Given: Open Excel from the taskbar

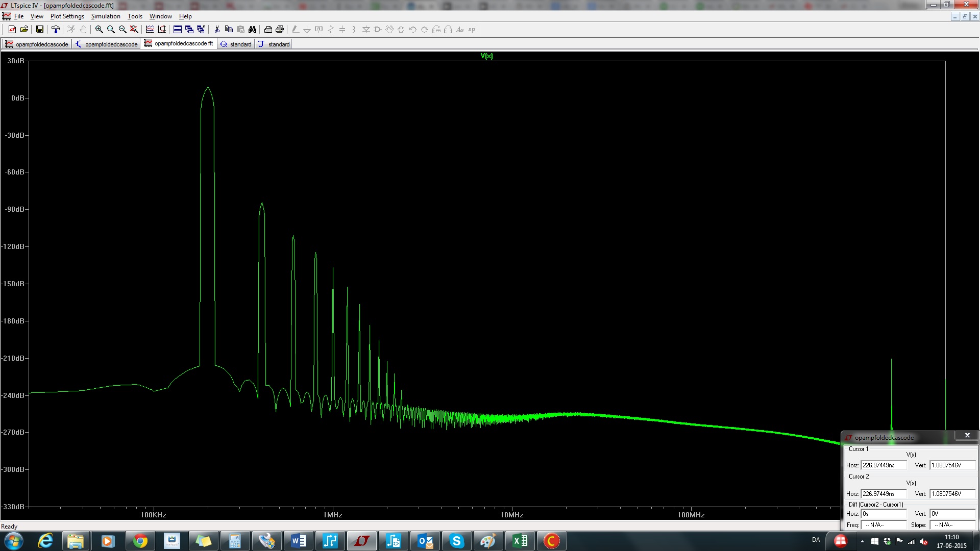Looking at the screenshot, I should [520, 541].
